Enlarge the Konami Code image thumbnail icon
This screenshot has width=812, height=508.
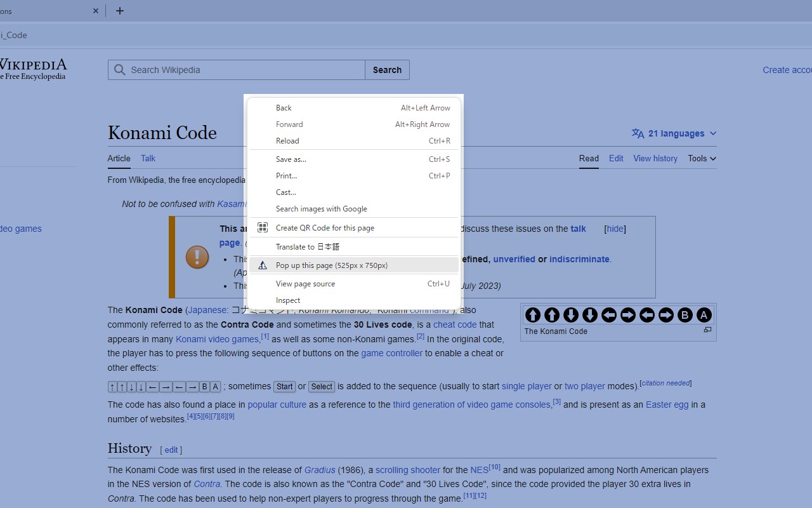pyautogui.click(x=707, y=330)
